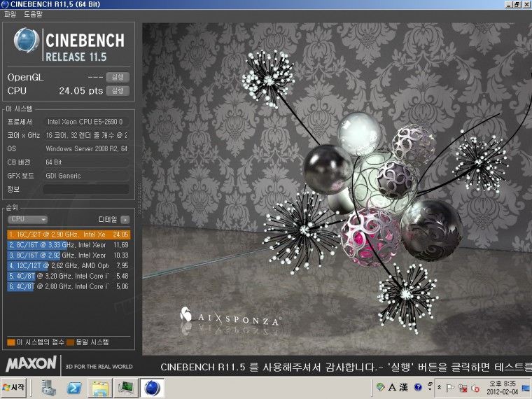Open Windows Explorer folder icon in taskbar
Image resolution: width=532 pixels, height=399 pixels.
coord(100,388)
